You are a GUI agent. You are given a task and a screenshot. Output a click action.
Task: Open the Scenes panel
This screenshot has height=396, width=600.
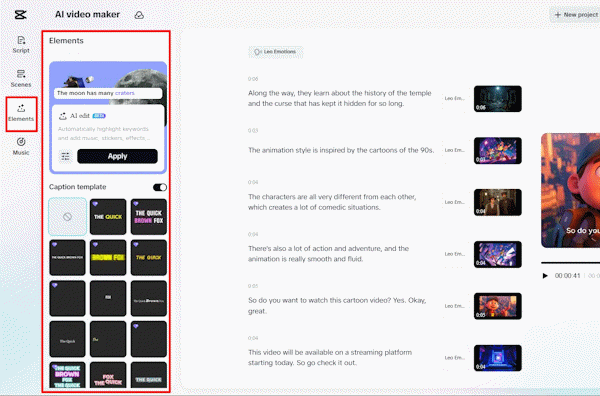(x=21, y=78)
